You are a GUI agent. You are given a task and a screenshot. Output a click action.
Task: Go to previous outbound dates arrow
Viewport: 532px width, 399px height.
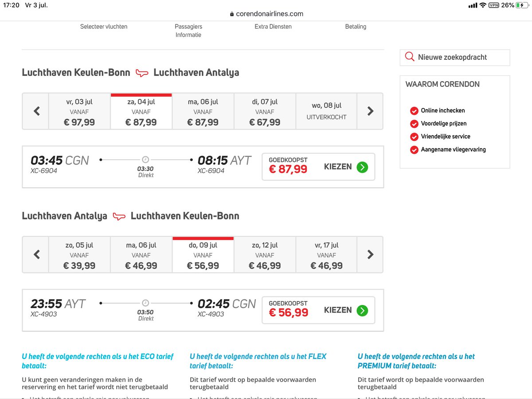[36, 111]
